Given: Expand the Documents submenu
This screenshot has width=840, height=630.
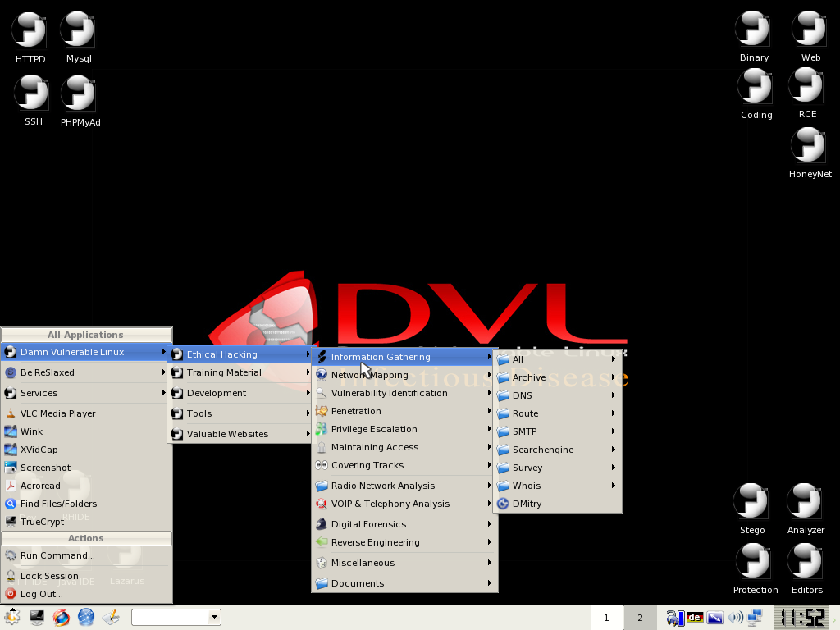Looking at the screenshot, I should point(356,582).
